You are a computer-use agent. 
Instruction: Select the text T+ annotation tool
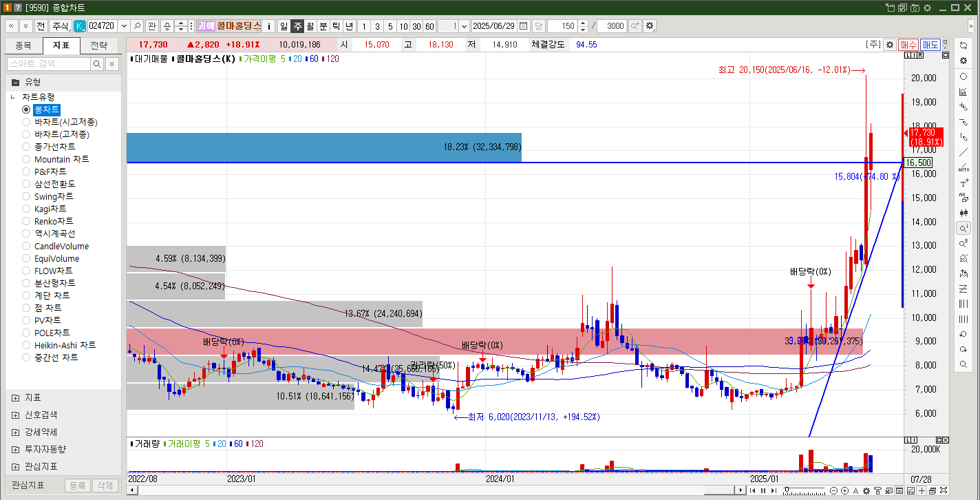(963, 183)
